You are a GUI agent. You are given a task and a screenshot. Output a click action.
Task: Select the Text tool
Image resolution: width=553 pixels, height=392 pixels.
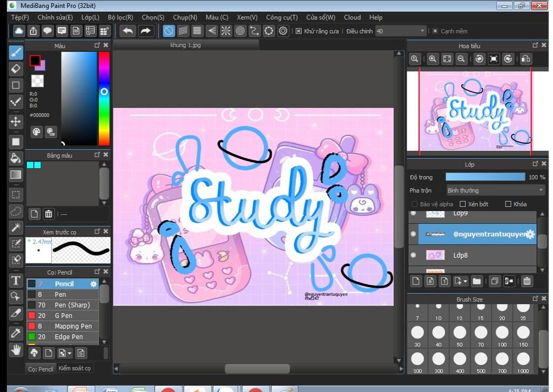pos(16,281)
